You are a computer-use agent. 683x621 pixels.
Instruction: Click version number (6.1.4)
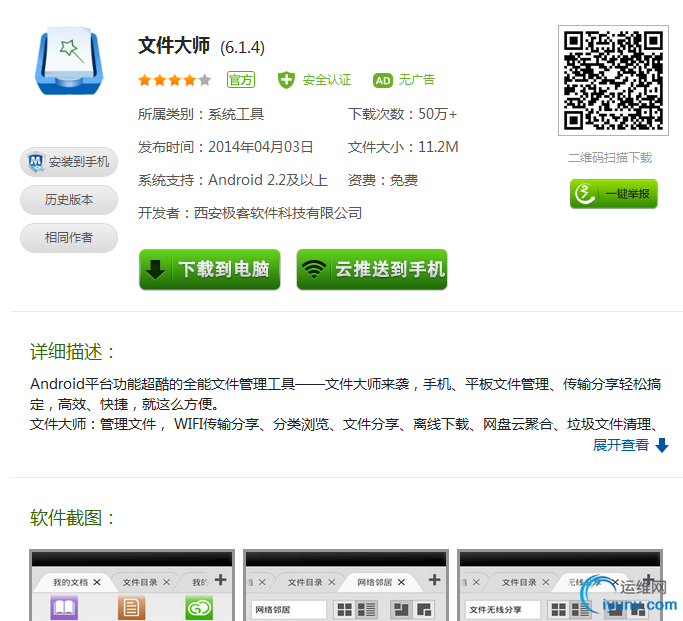pos(243,47)
